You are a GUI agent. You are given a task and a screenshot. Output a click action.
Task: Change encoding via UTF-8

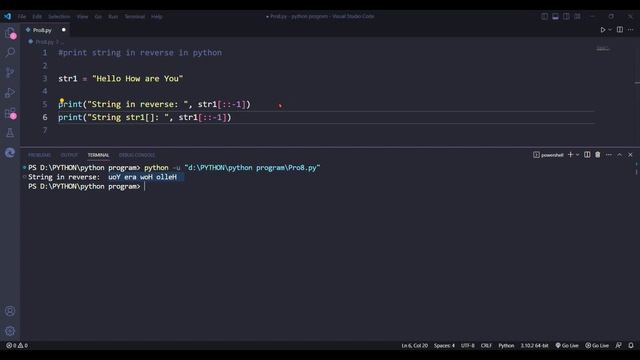click(468, 345)
